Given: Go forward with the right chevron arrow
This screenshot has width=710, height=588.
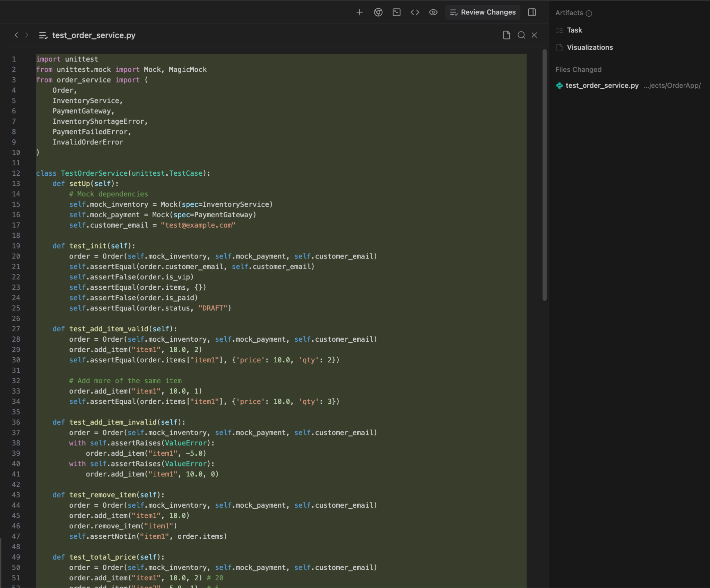Looking at the screenshot, I should pyautogui.click(x=27, y=35).
